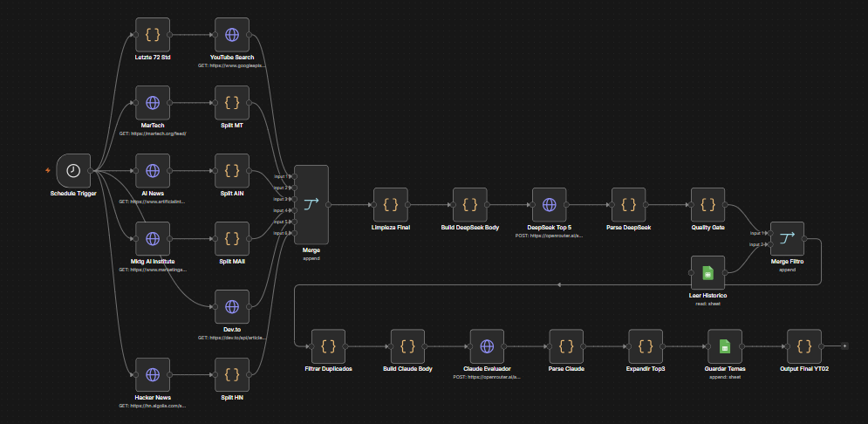Select the Build Claude Body node
Viewport: 868px width, 424px height.
tap(407, 346)
